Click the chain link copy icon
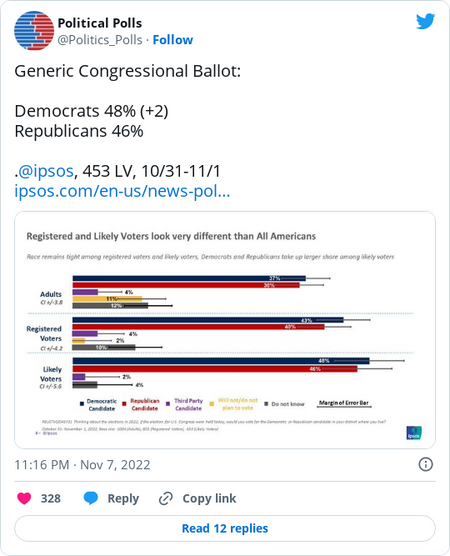The height and width of the screenshot is (556, 450). 166,498
